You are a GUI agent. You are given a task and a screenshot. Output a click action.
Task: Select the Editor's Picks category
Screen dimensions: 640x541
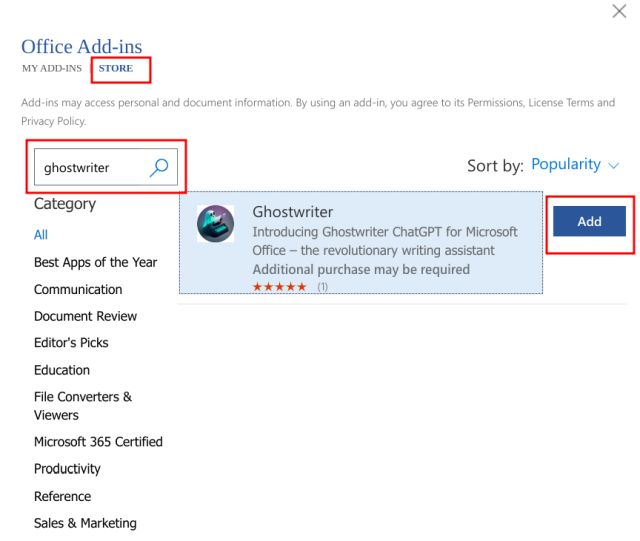tap(71, 342)
